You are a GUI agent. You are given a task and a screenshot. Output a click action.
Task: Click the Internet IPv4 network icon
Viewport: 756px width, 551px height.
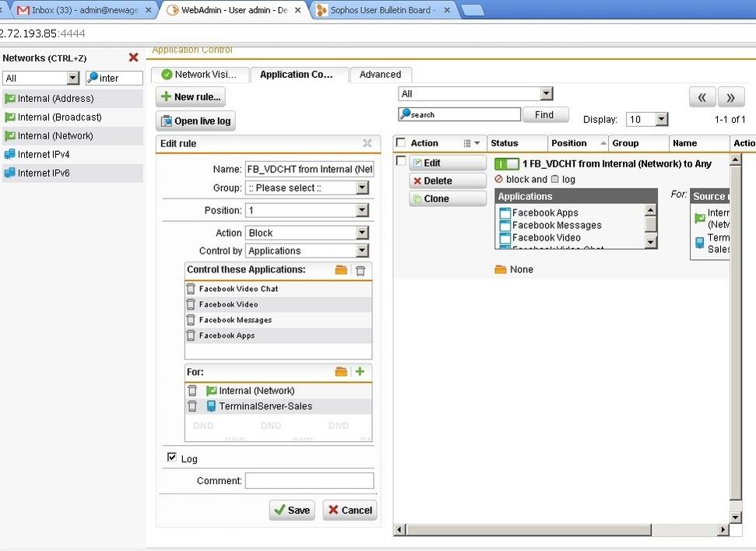(9, 154)
